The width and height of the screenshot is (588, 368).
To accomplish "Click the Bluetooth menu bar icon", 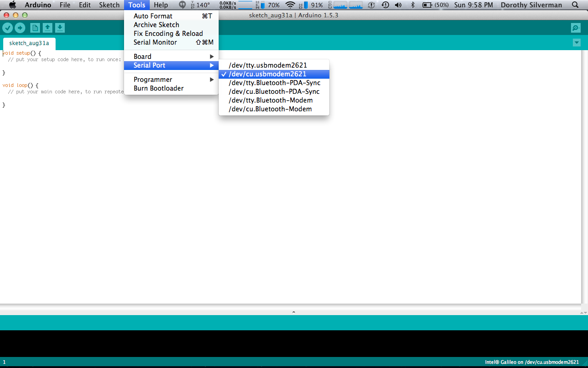I will coord(412,5).
